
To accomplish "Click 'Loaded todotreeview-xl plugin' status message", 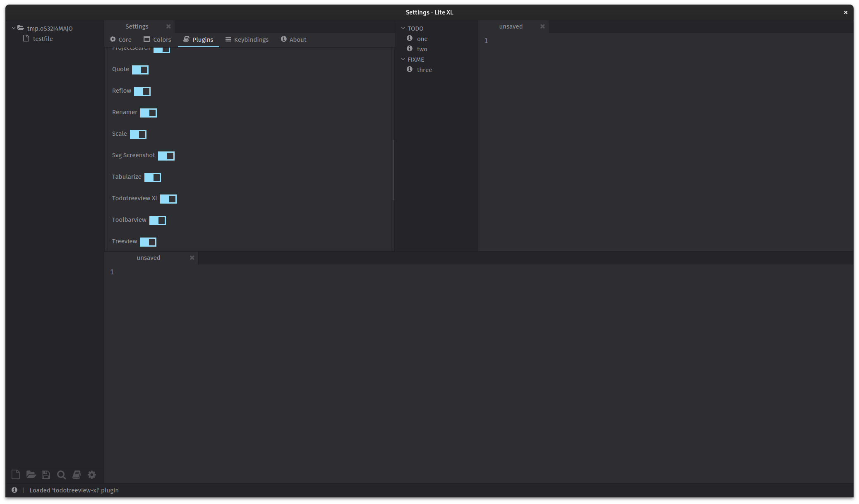I will (x=74, y=490).
